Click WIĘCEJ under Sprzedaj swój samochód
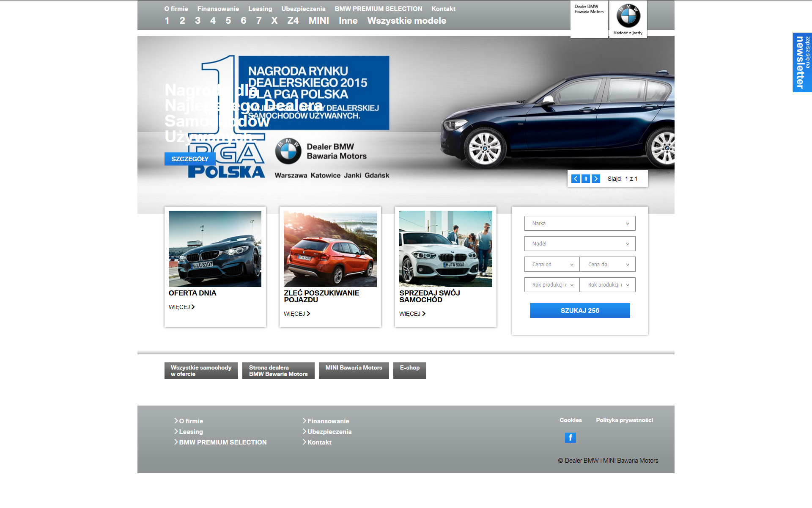Viewport: 812px width, 508px height. [x=412, y=314]
